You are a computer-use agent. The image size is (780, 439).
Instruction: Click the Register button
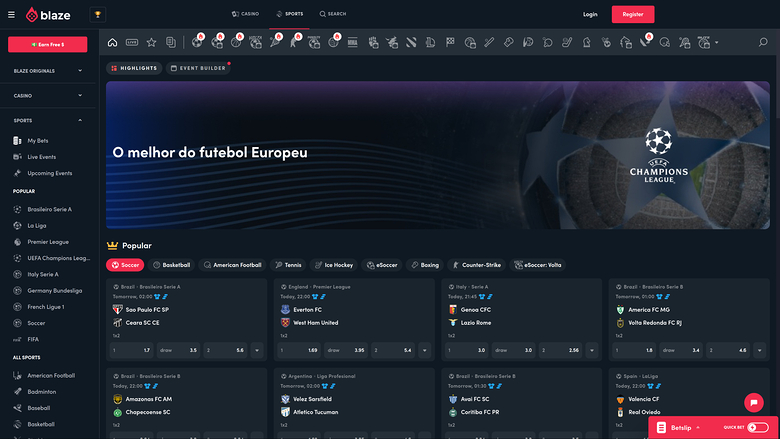tap(633, 14)
